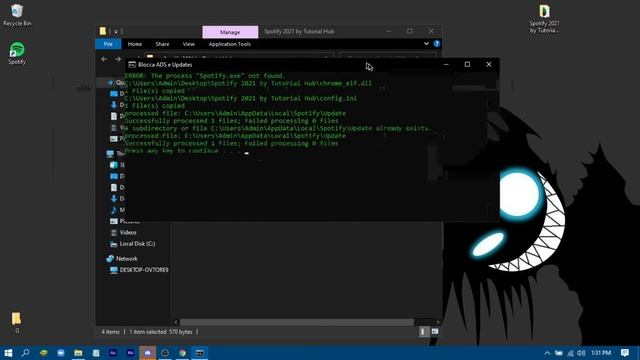Screen dimensions: 640x360
Task: Open the Application Tools ribbon tab
Action: coord(230,44)
